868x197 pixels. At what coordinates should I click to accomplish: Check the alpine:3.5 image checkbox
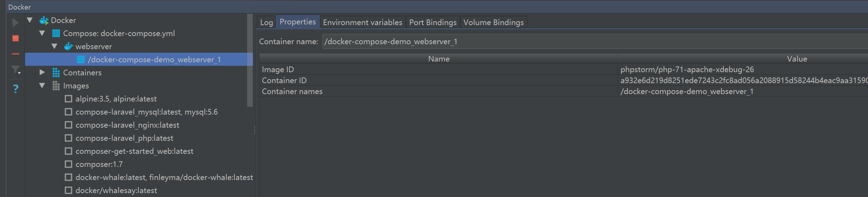[68, 99]
